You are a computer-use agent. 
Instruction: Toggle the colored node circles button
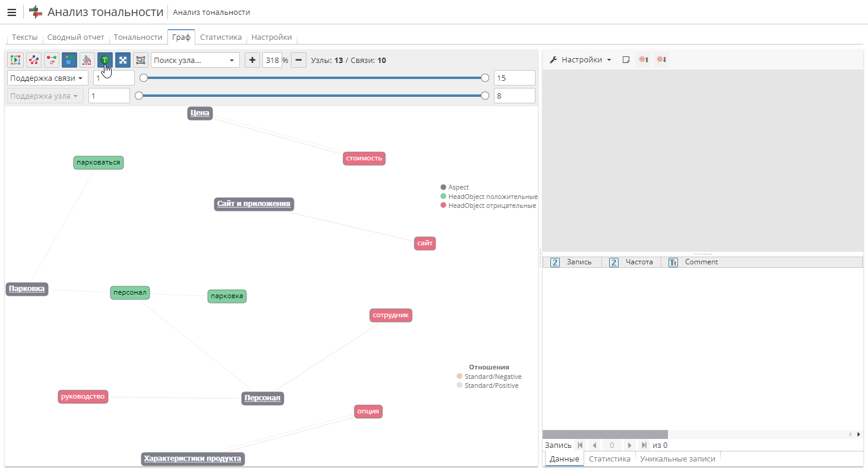pos(69,60)
